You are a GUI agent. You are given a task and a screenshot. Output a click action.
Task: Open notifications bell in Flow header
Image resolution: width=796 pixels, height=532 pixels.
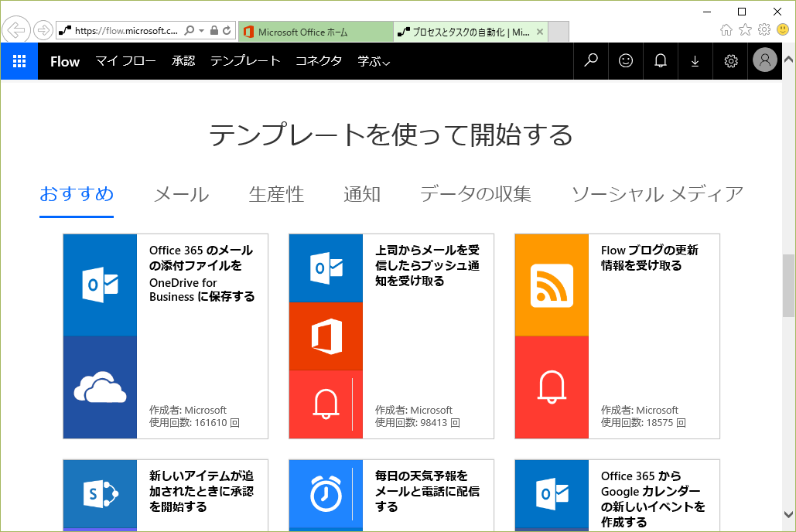click(x=661, y=61)
